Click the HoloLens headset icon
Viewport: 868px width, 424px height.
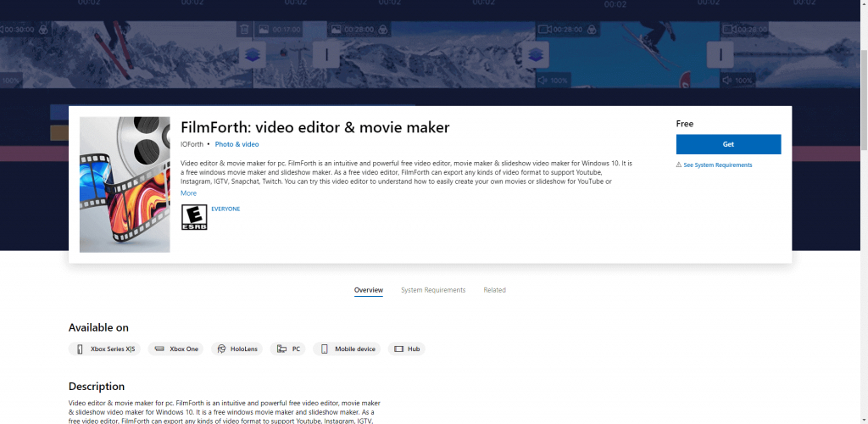pos(222,349)
